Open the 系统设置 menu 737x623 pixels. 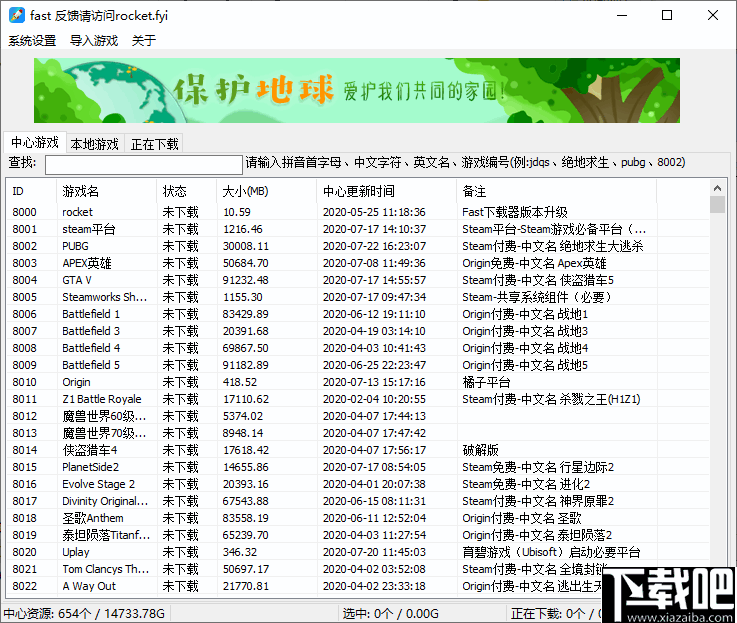(x=32, y=40)
